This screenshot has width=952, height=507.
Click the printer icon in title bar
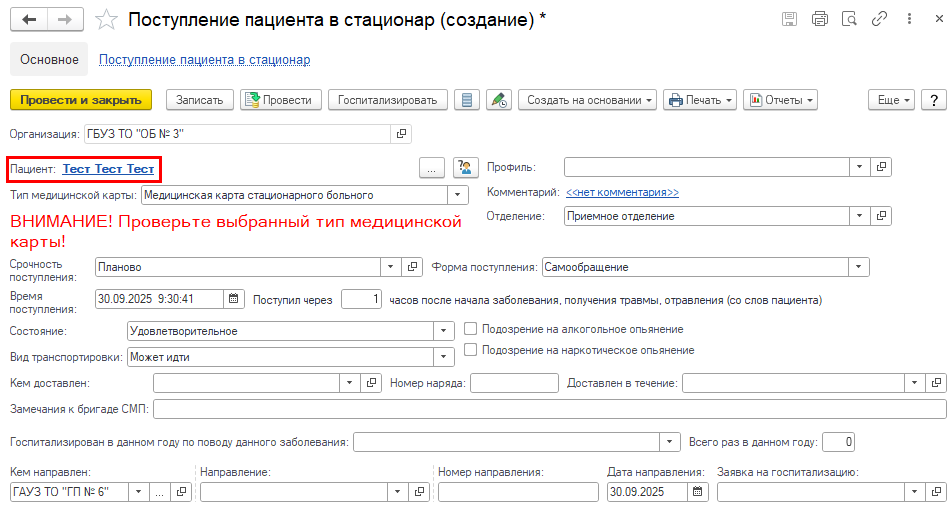819,19
